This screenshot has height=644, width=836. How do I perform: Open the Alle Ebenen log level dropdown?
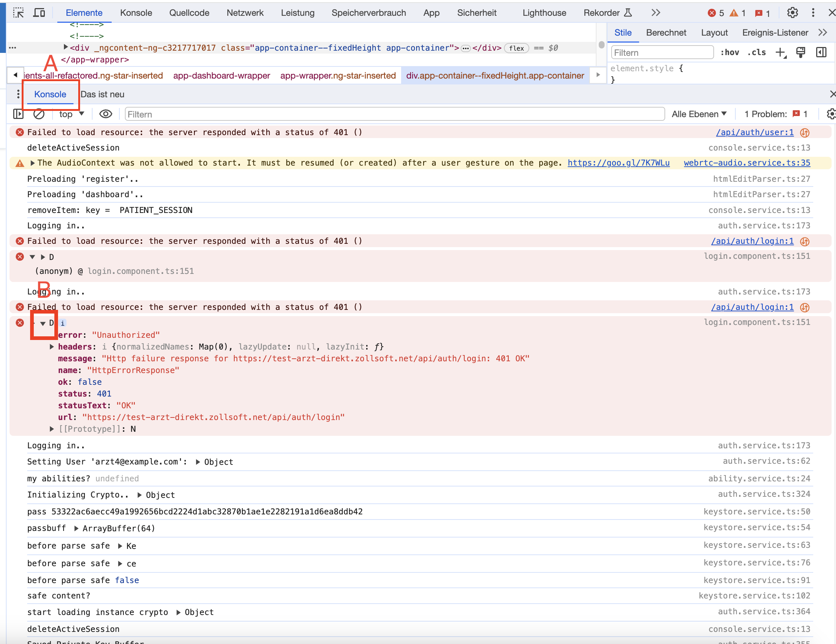(x=699, y=114)
